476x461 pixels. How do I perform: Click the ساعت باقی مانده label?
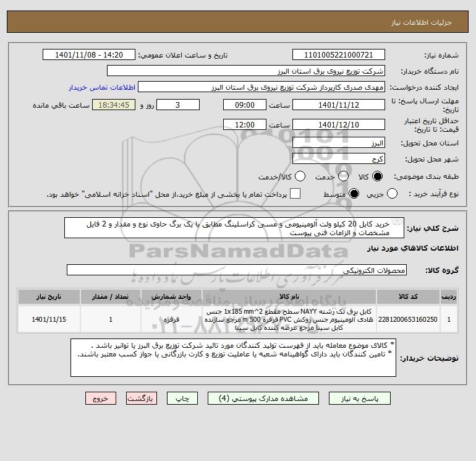point(61,105)
